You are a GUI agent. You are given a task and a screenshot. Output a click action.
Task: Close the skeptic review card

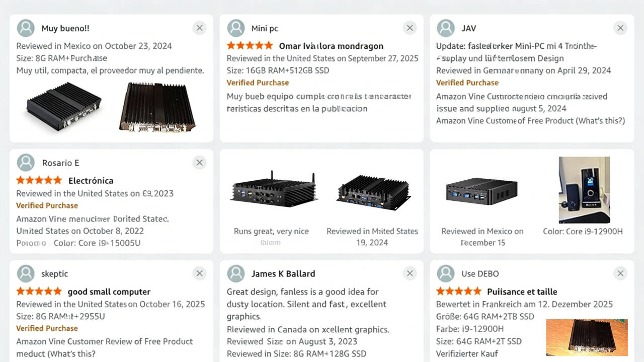pos(200,273)
